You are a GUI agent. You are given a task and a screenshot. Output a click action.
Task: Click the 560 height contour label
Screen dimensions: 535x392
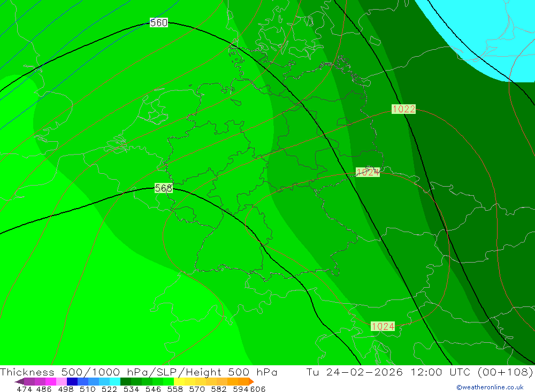(159, 22)
